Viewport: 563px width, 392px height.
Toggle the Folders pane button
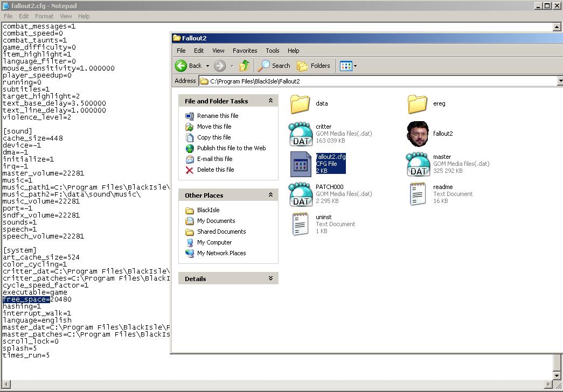[x=313, y=66]
